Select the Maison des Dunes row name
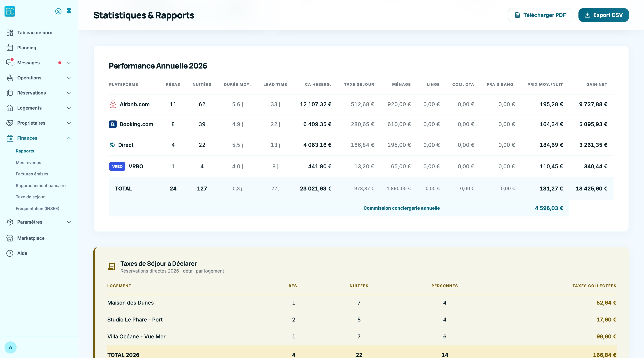Screen dimensions: 644x358 [130, 302]
